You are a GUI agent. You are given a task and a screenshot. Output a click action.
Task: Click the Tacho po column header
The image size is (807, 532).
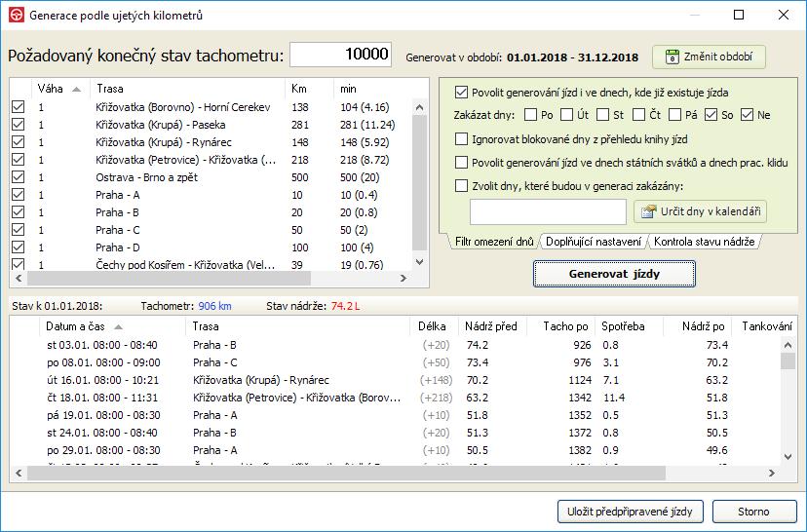coord(561,326)
